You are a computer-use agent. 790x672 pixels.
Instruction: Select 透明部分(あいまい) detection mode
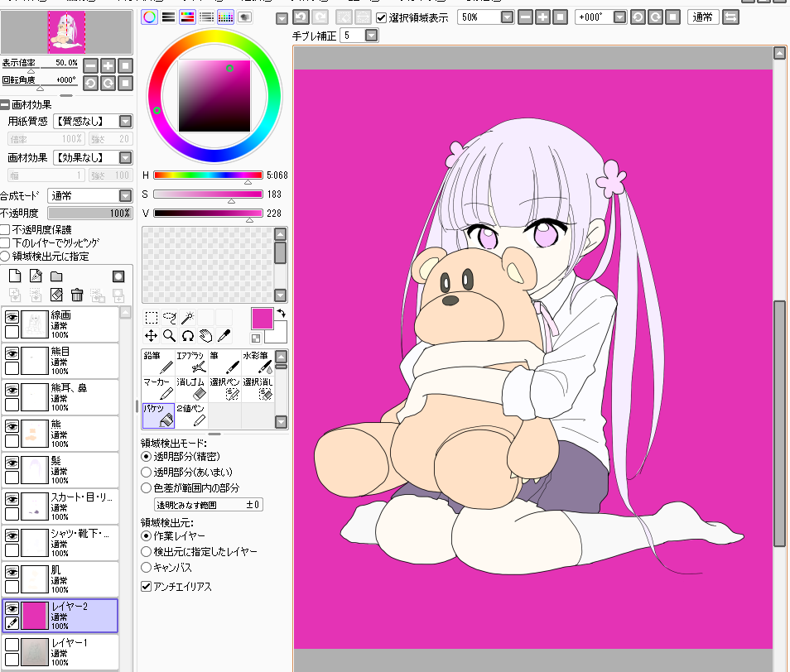[146, 473]
